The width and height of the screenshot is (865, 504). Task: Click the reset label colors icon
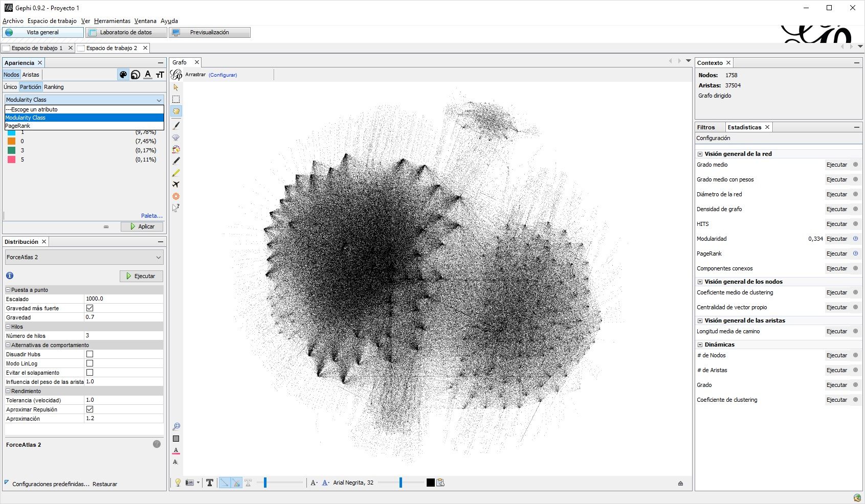176,451
